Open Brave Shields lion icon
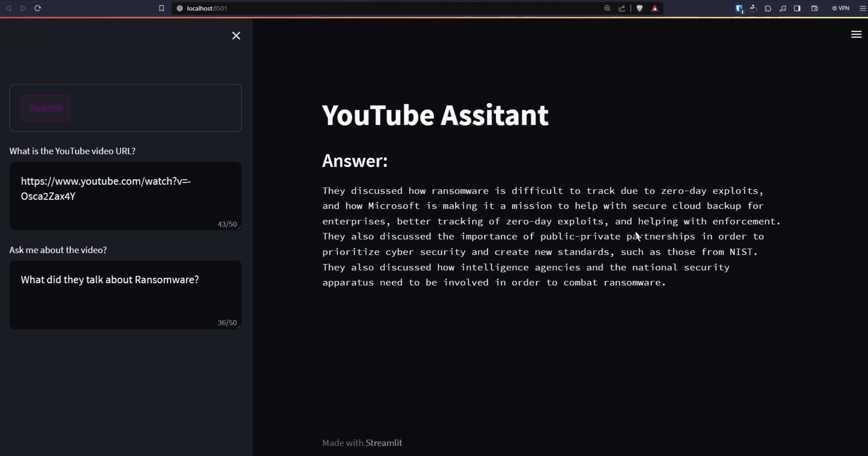This screenshot has width=868, height=456. 639,8
